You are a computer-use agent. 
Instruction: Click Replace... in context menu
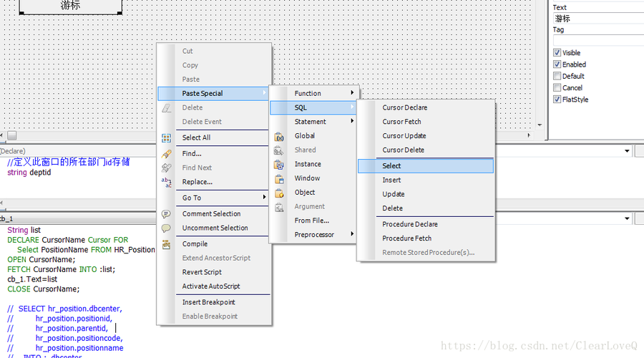point(213,182)
